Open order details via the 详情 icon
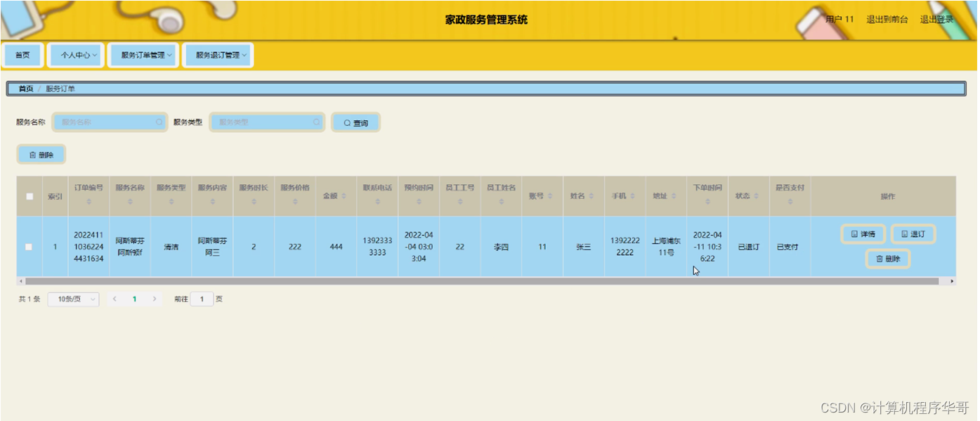Viewport: 980px width, 421px height. tap(853, 234)
